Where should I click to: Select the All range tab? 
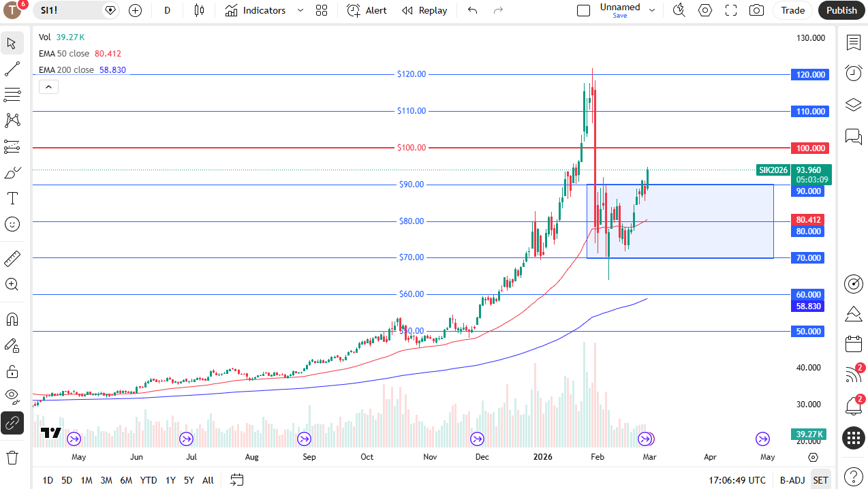208,480
